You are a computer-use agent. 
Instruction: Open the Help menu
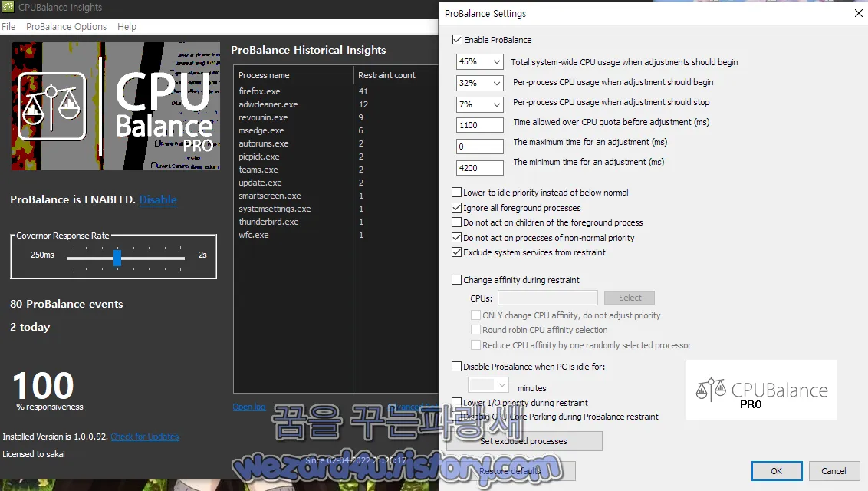point(127,27)
